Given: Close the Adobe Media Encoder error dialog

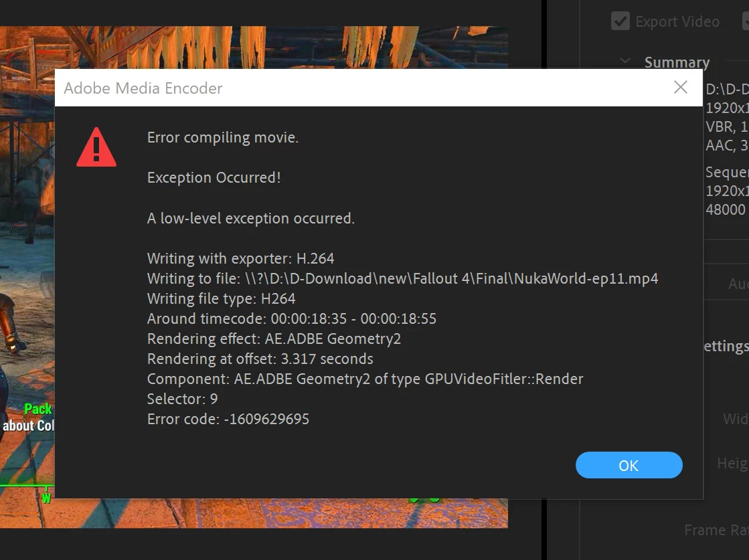Looking at the screenshot, I should 680,88.
